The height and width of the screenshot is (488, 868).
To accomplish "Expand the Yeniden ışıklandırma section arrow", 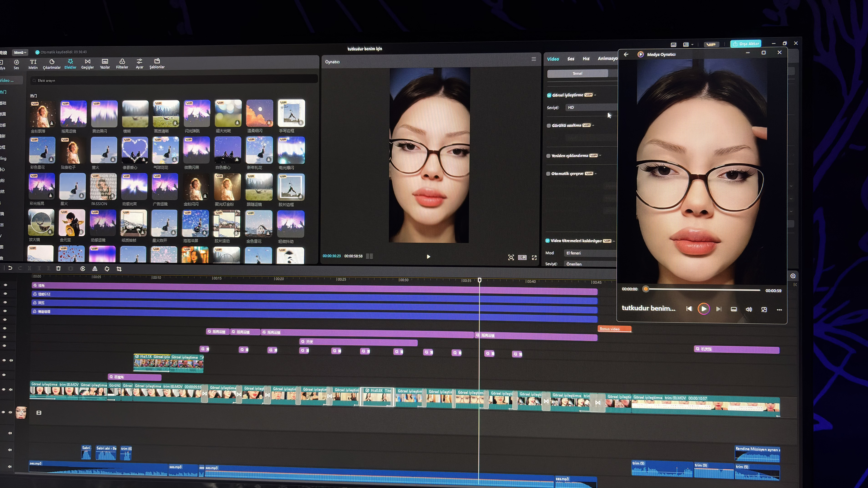I will coord(600,156).
